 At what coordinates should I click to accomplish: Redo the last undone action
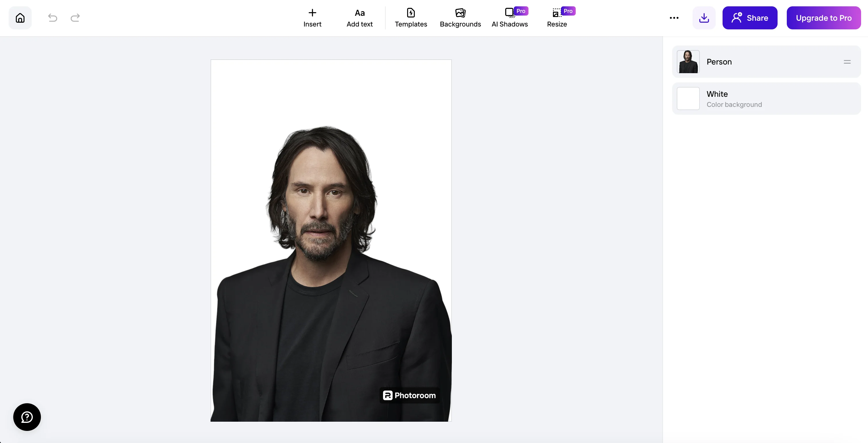75,18
